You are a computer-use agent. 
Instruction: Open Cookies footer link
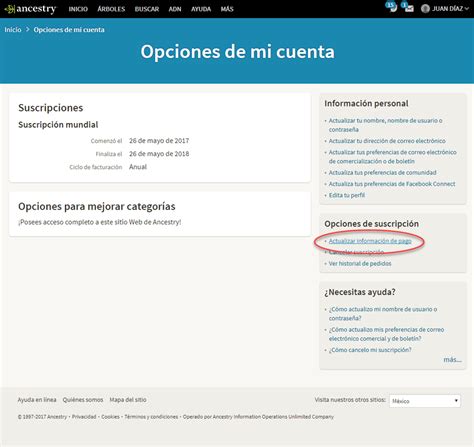pos(110,417)
